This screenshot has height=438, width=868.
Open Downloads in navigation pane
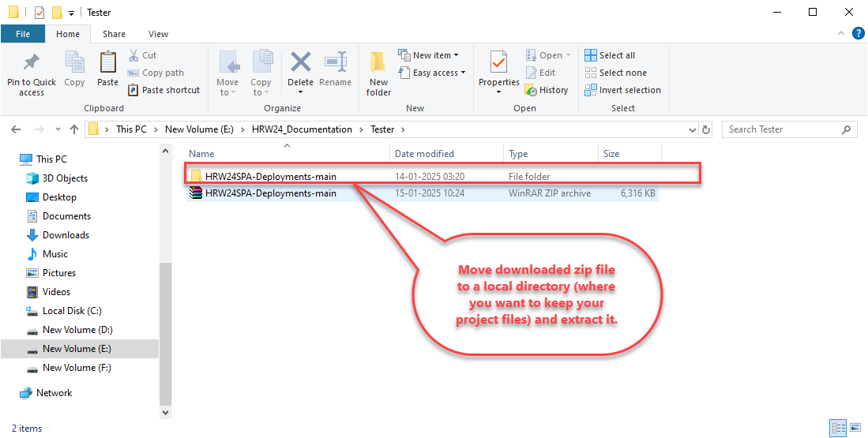(58, 234)
